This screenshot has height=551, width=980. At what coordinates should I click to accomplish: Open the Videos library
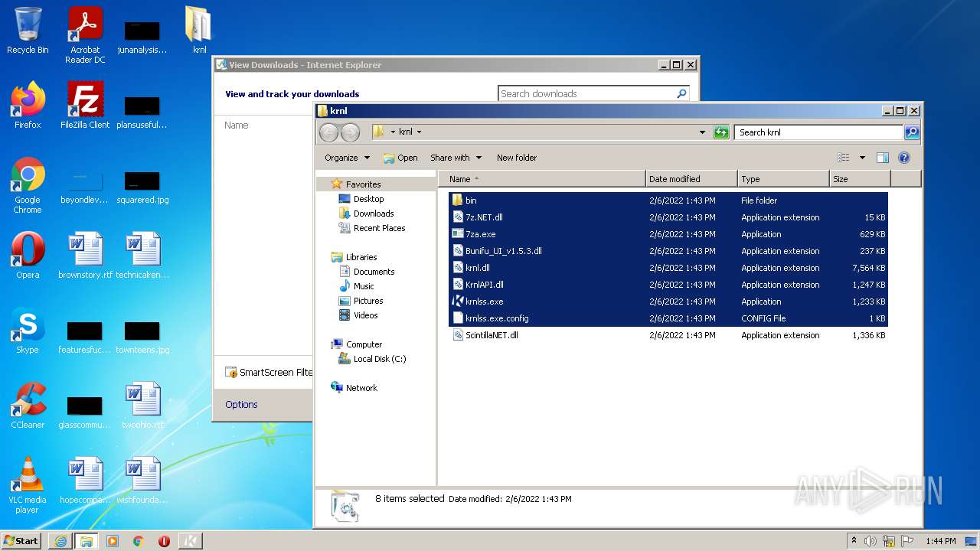[x=365, y=315]
